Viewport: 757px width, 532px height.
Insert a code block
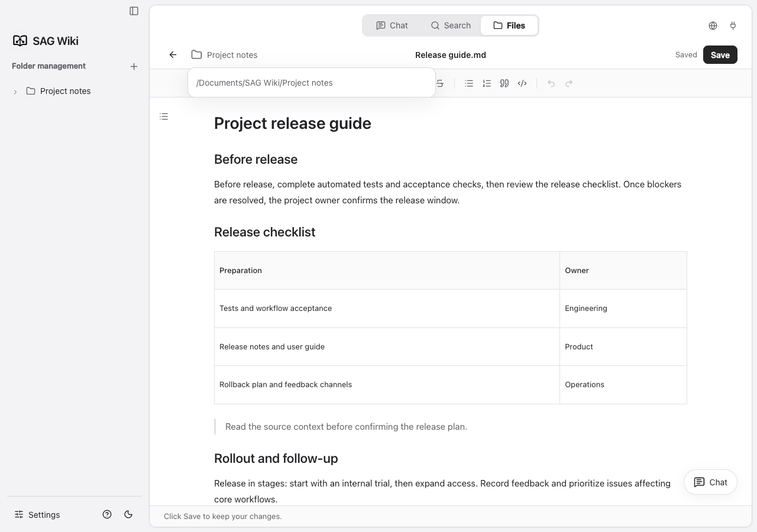point(522,83)
